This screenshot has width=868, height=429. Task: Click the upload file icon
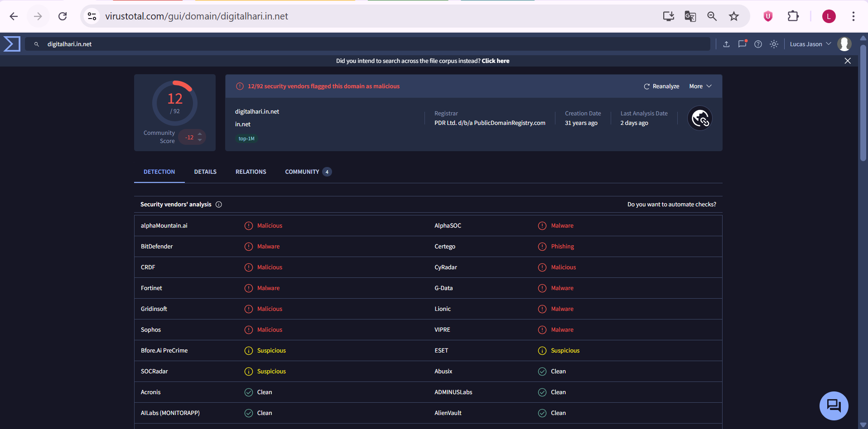[x=726, y=44]
